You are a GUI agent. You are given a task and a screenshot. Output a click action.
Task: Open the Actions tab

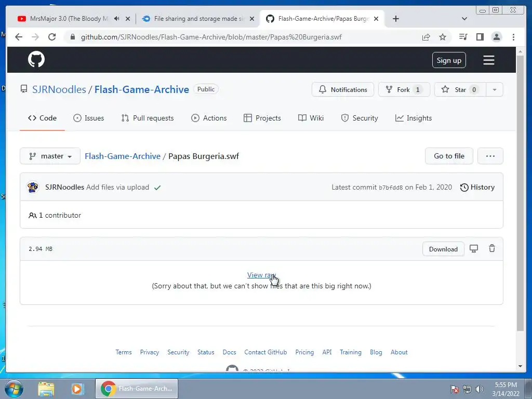coord(209,118)
